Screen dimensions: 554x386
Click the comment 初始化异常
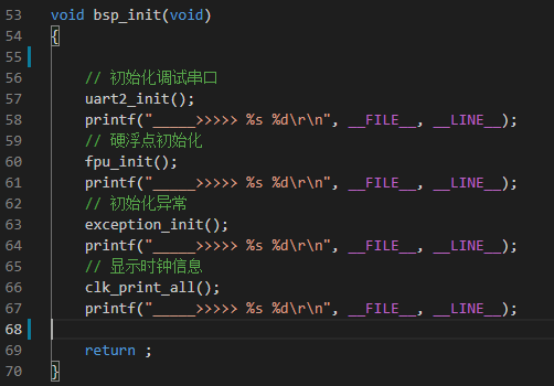click(x=136, y=204)
